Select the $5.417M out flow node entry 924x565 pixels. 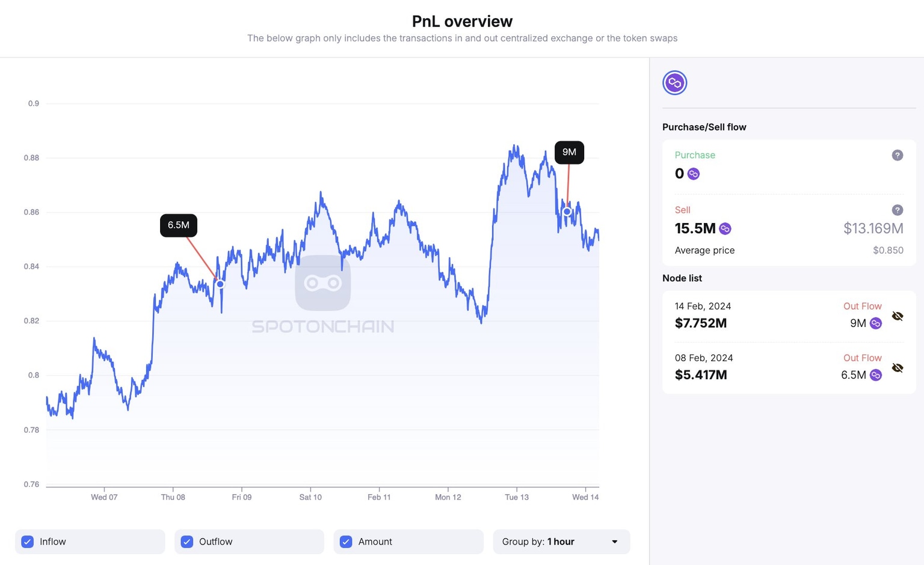[701, 375]
